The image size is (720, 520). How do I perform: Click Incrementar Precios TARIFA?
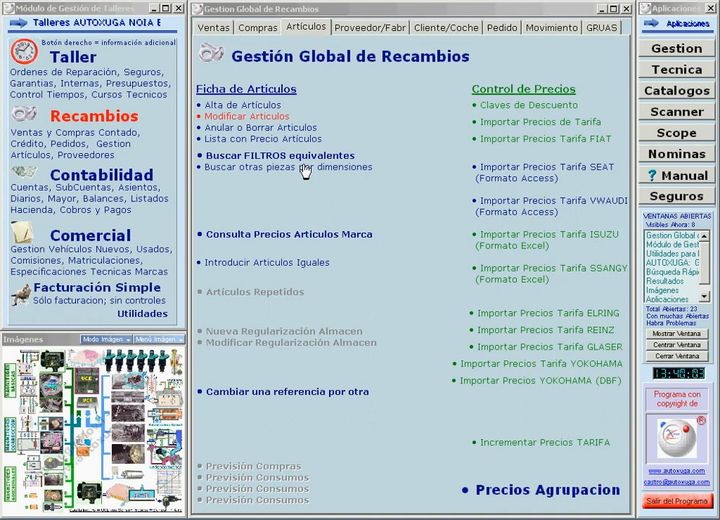[545, 442]
